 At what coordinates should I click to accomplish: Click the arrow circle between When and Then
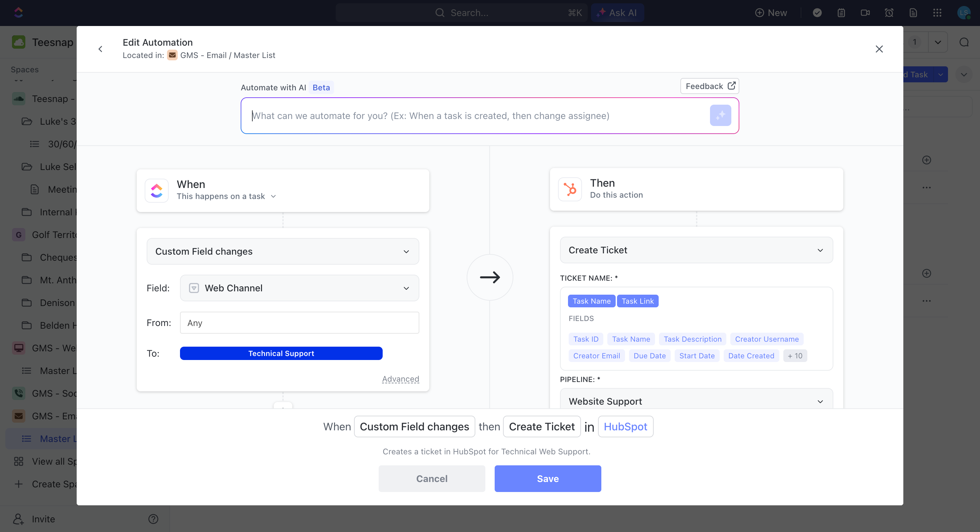pos(490,277)
